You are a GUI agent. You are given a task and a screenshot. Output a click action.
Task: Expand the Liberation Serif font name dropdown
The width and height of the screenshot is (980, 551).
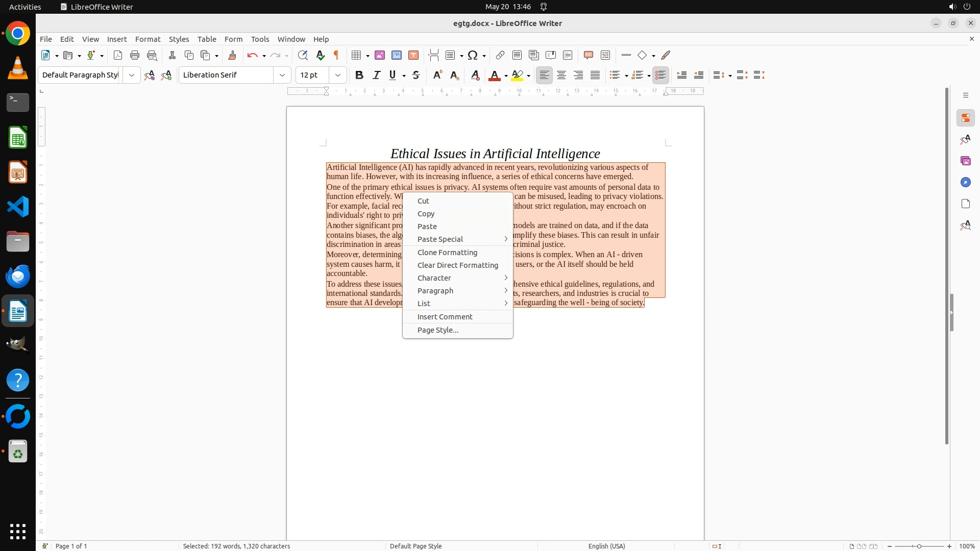tap(282, 76)
